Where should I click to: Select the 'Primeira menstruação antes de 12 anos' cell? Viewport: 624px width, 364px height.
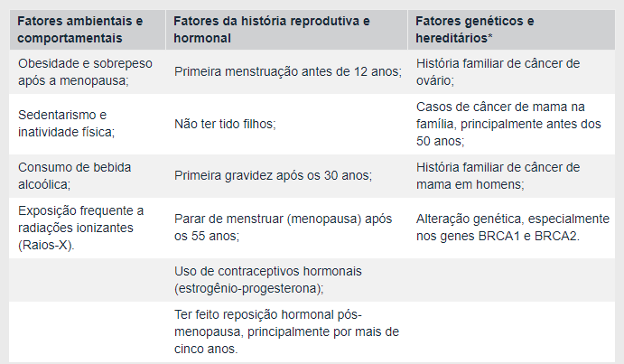pos(286,71)
